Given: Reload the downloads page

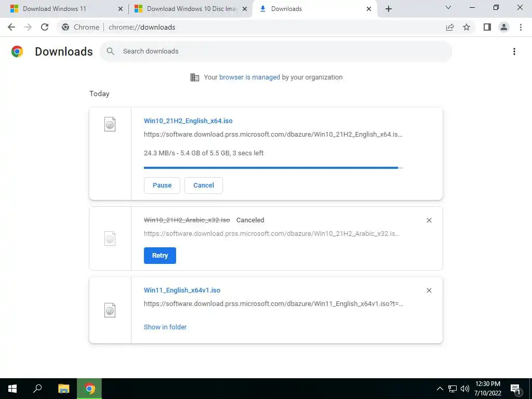Looking at the screenshot, I should tap(45, 27).
